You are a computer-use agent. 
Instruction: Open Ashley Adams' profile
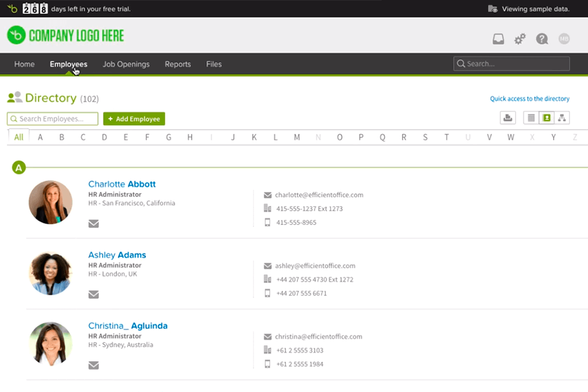(x=117, y=255)
